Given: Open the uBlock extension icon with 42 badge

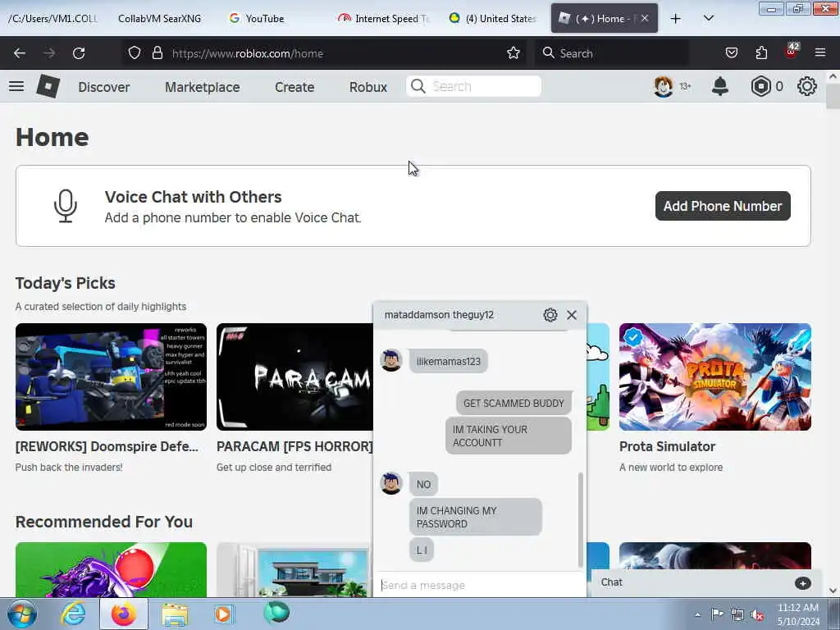Looking at the screenshot, I should (x=792, y=52).
